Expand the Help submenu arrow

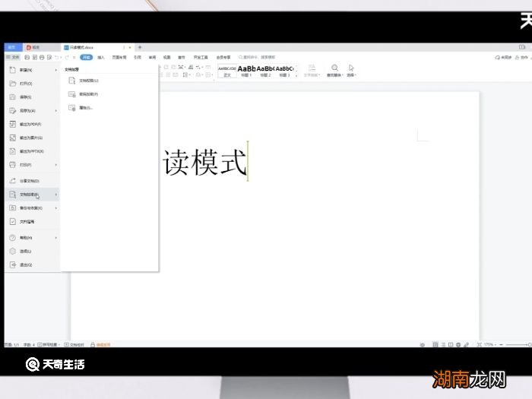(56, 238)
